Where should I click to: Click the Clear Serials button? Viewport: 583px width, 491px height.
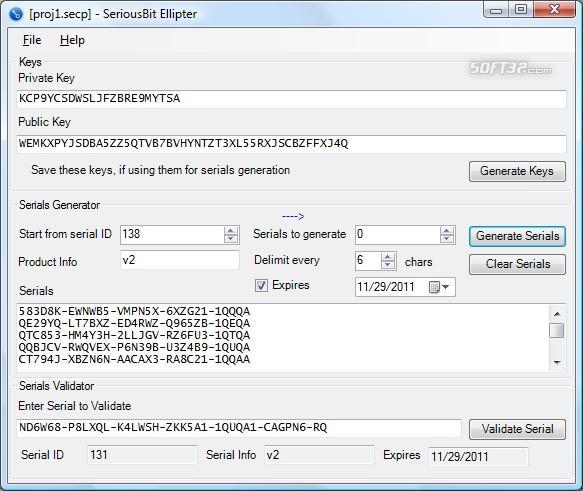[x=517, y=264]
